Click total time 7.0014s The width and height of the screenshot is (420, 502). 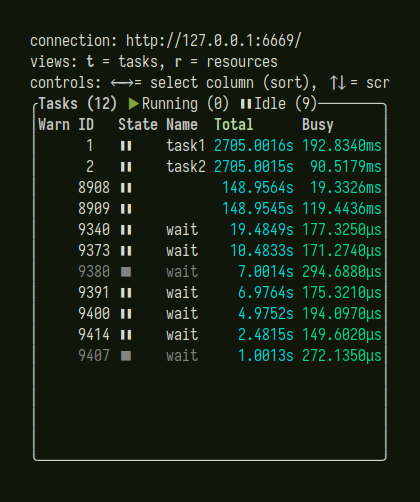(266, 272)
